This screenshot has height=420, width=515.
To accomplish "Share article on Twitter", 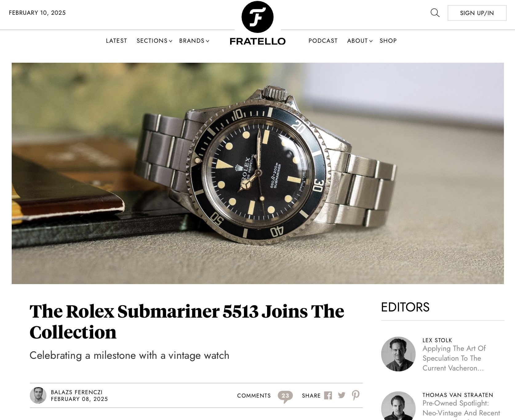I will 342,395.
